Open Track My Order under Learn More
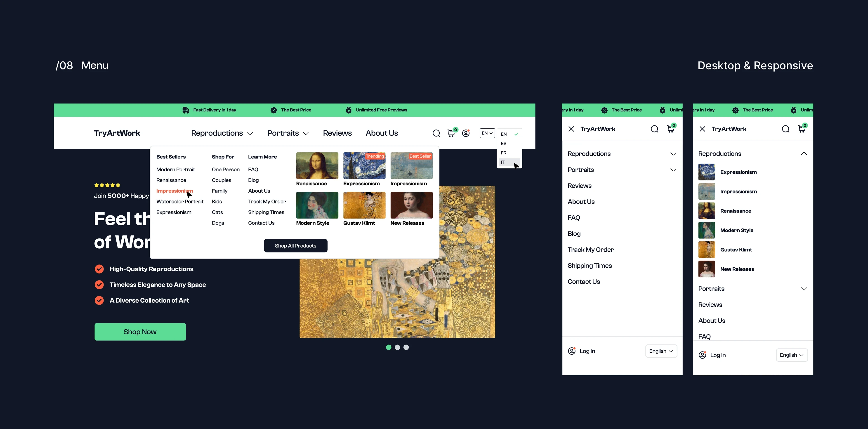 coord(267,202)
